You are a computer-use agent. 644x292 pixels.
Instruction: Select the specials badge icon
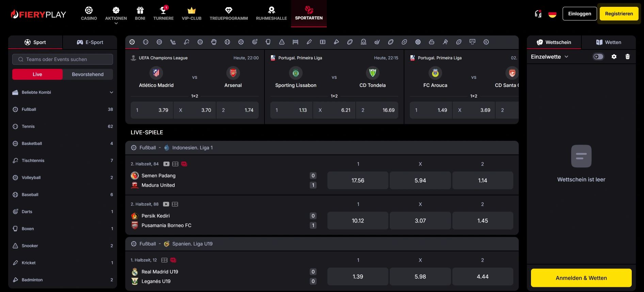click(x=486, y=42)
